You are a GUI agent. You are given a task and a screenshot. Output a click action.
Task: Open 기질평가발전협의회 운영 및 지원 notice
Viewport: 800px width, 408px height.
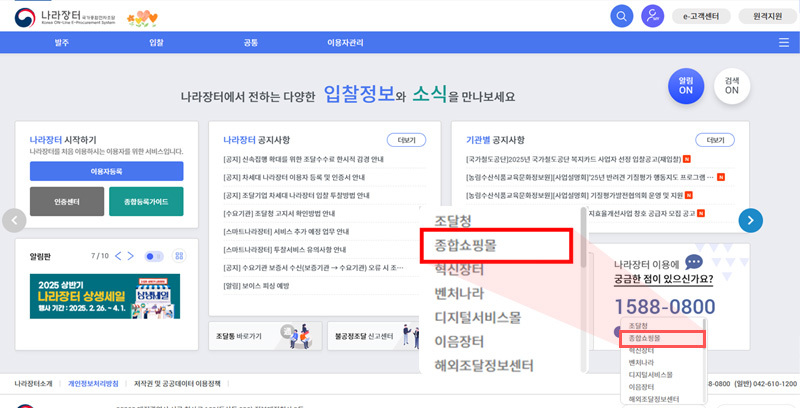576,195
